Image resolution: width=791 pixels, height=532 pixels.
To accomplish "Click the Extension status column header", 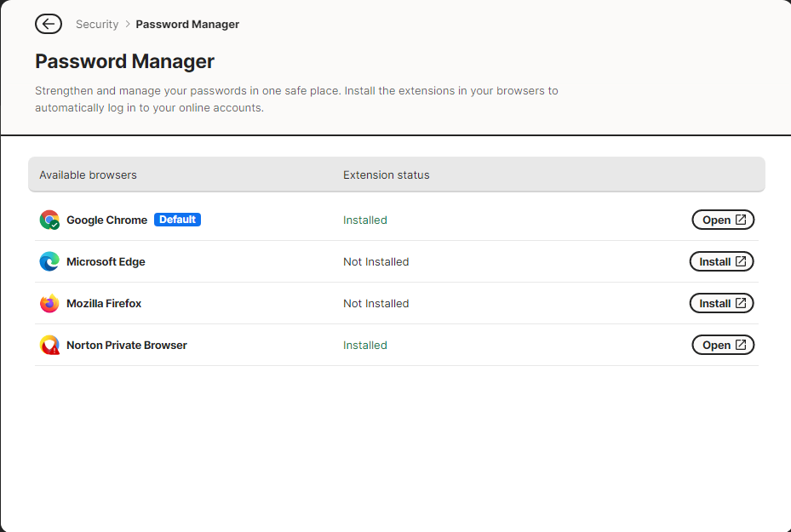I will 386,174.
